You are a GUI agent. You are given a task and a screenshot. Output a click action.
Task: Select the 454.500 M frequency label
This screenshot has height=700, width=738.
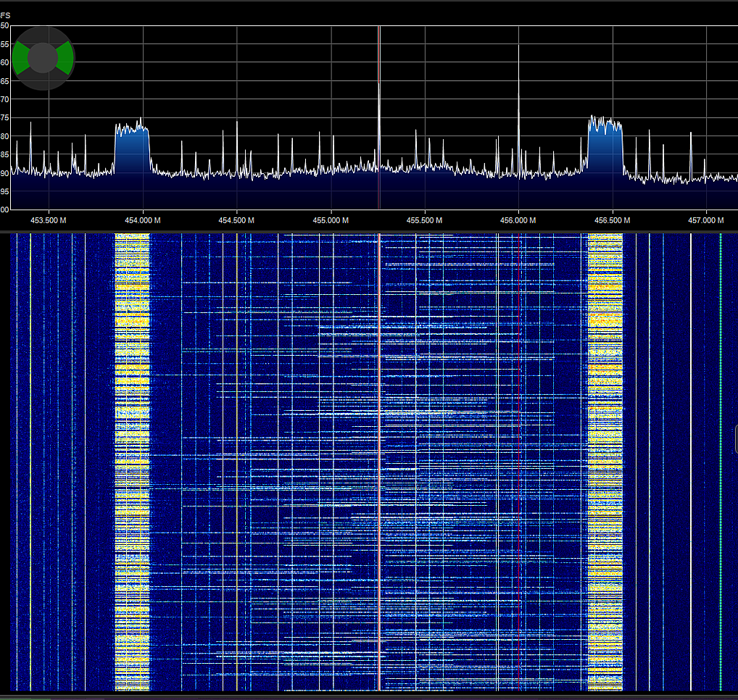[x=236, y=220]
